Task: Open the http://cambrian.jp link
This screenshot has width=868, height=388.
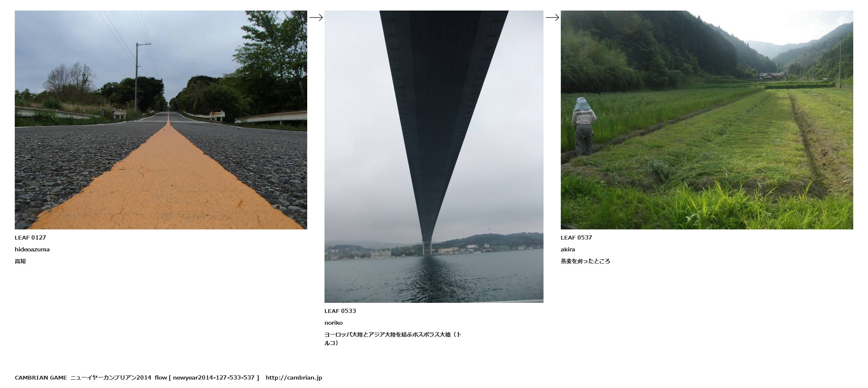Action: (294, 377)
